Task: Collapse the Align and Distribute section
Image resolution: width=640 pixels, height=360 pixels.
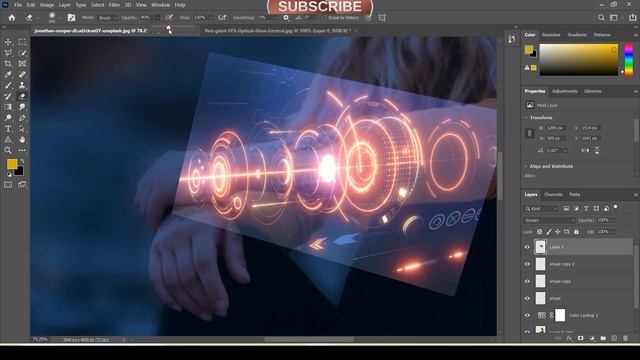Action: pyautogui.click(x=526, y=166)
